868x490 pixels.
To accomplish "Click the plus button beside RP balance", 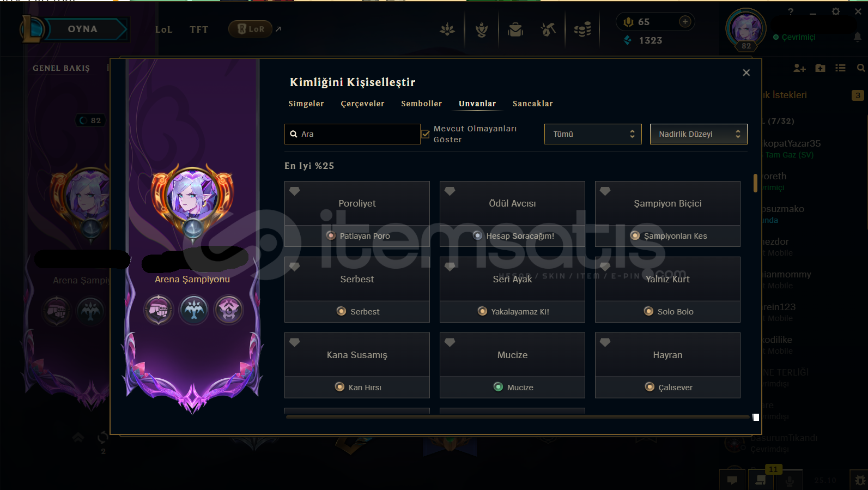I will (685, 22).
